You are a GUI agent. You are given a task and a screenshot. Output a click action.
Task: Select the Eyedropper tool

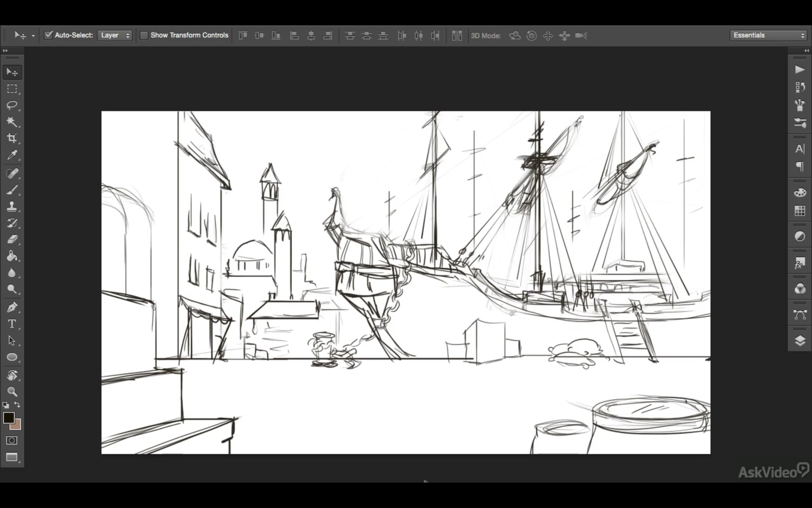[12, 155]
